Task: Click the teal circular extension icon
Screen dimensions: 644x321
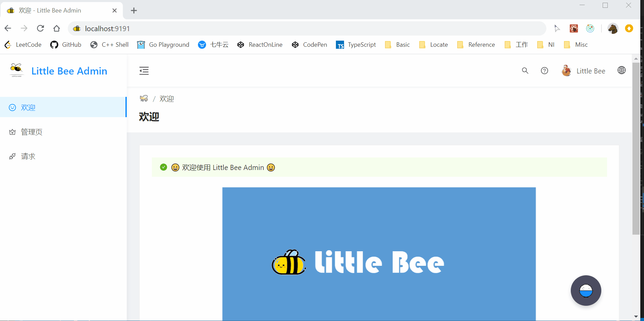Action: click(x=590, y=28)
